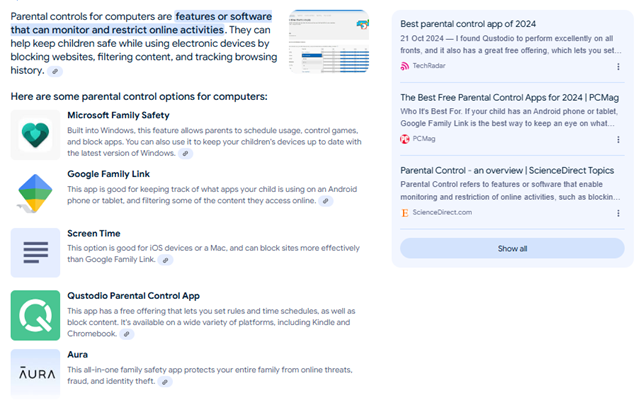636x405 pixels.
Task: Open more options for ScienceDirect result
Action: [618, 213]
